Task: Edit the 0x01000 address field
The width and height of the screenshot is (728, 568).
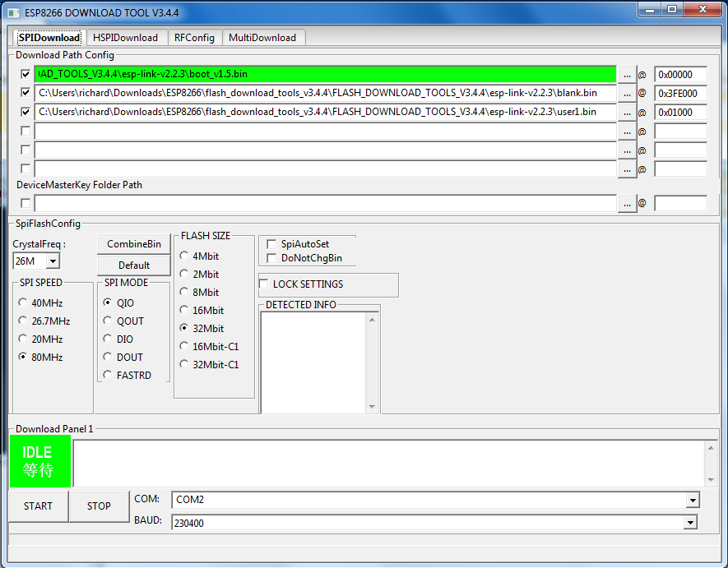Action: pyautogui.click(x=680, y=113)
